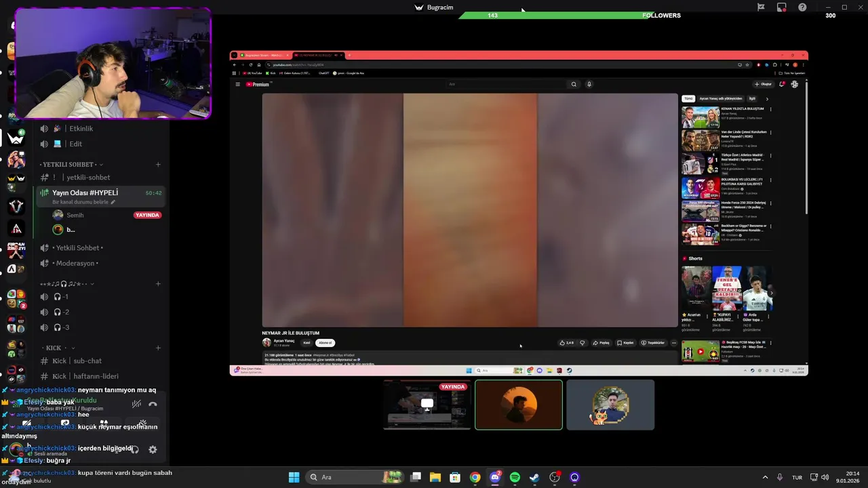The width and height of the screenshot is (868, 488).
Task: Open YouTube notifications bell
Action: click(782, 84)
